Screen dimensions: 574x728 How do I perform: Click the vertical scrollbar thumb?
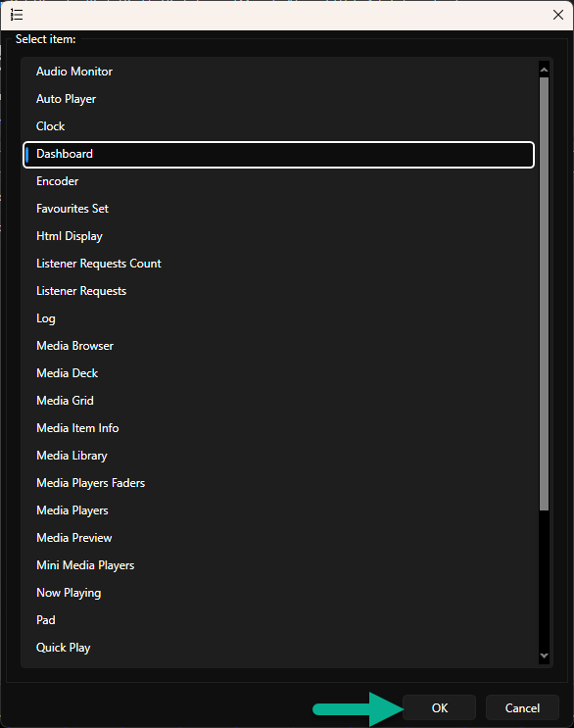pos(544,294)
